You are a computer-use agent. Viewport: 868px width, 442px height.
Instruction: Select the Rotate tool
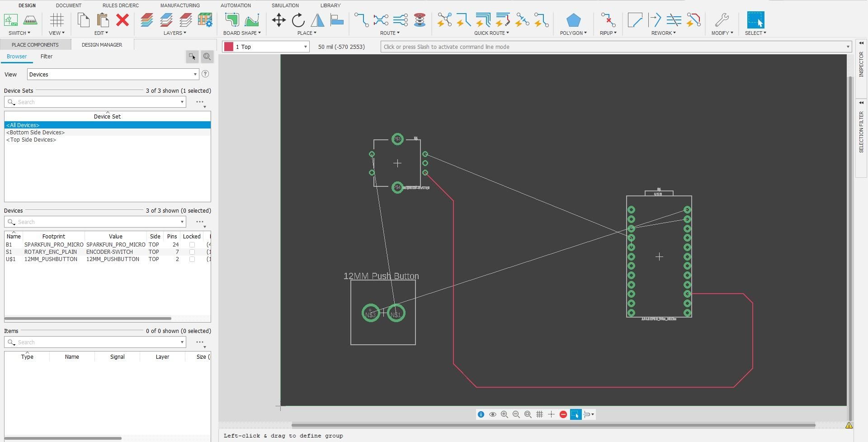click(x=298, y=20)
